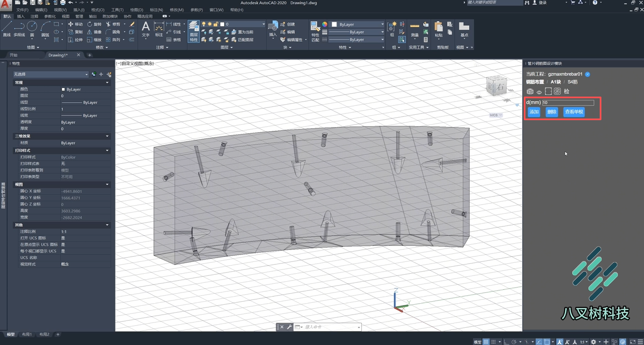The height and width of the screenshot is (345, 644).
Task: Select the 直线 (Line) drawing tool
Action: click(x=6, y=29)
